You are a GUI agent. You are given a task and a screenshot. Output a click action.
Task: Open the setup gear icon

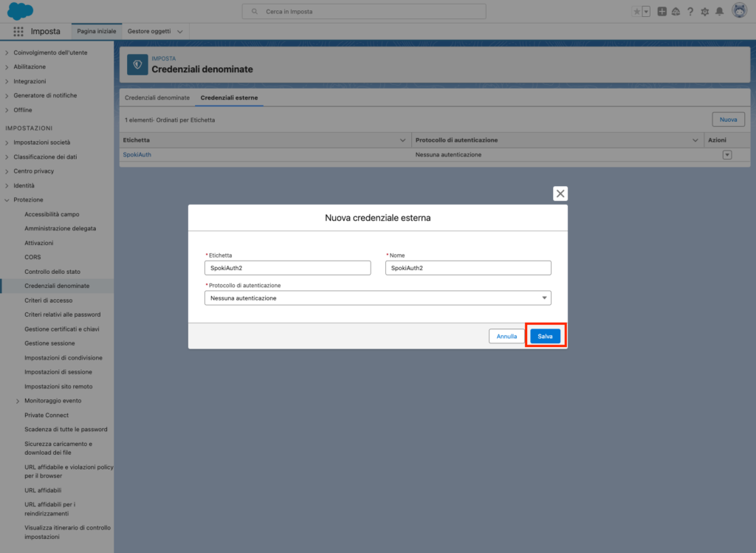[x=704, y=11]
